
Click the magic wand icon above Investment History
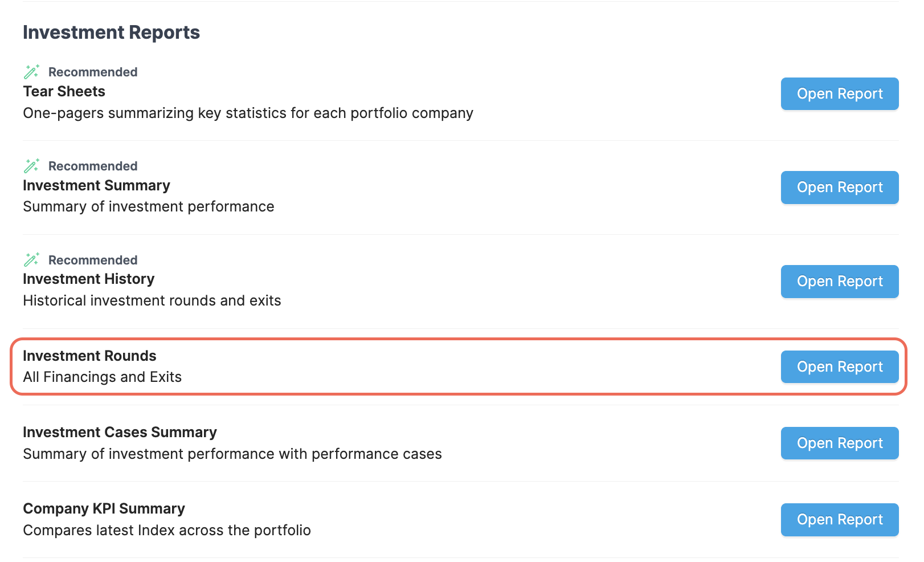tap(31, 260)
